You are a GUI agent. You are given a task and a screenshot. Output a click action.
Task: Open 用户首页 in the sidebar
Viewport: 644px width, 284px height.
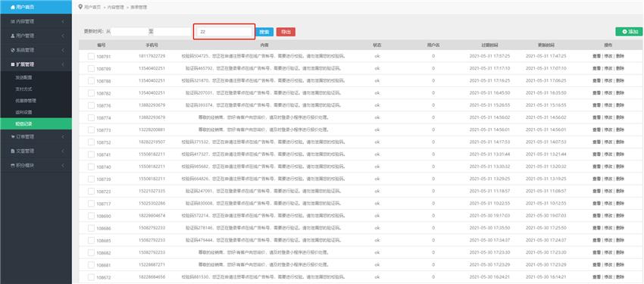[x=36, y=7]
